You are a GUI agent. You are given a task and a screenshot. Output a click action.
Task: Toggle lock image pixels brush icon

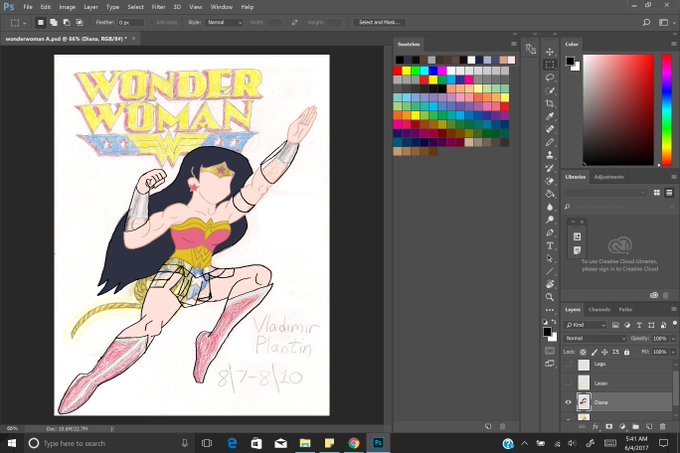(x=595, y=352)
